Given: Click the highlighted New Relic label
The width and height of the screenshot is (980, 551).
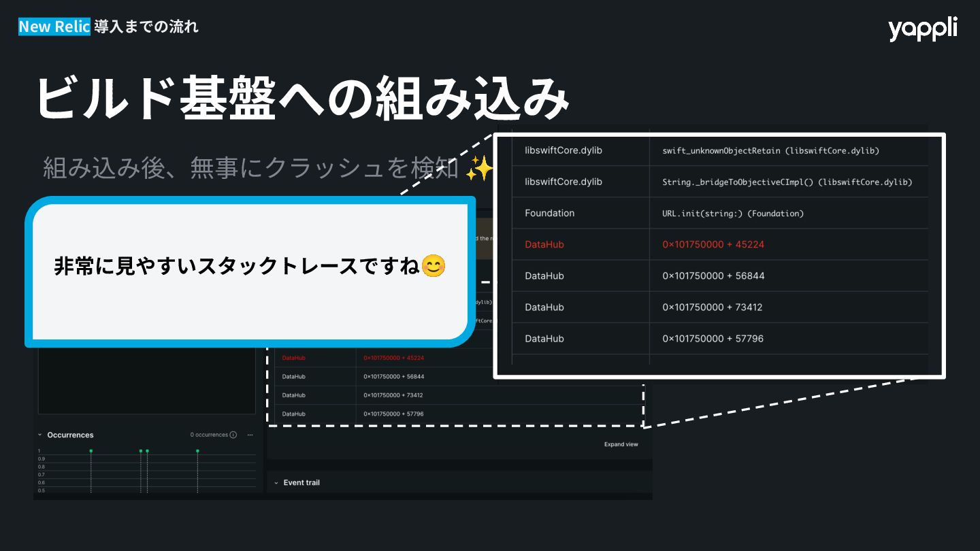Looking at the screenshot, I should (x=54, y=27).
